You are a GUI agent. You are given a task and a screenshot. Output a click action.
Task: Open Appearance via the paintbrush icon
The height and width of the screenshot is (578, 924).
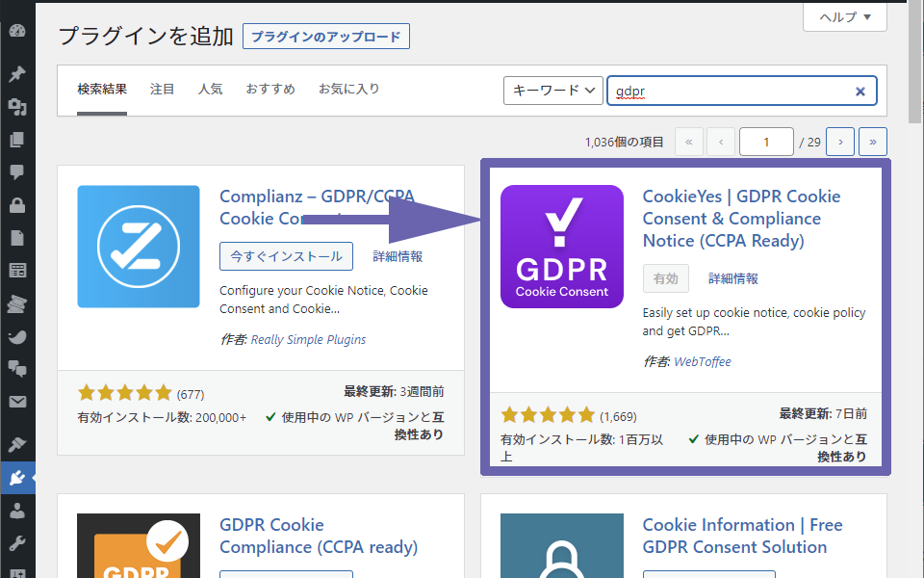(x=17, y=444)
